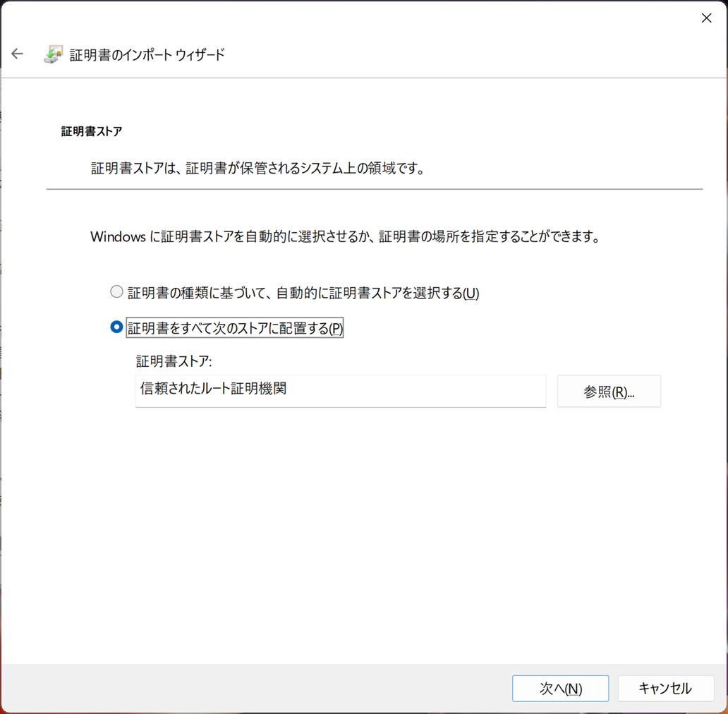Click the arrow icon beside the wizard title

coord(17,54)
